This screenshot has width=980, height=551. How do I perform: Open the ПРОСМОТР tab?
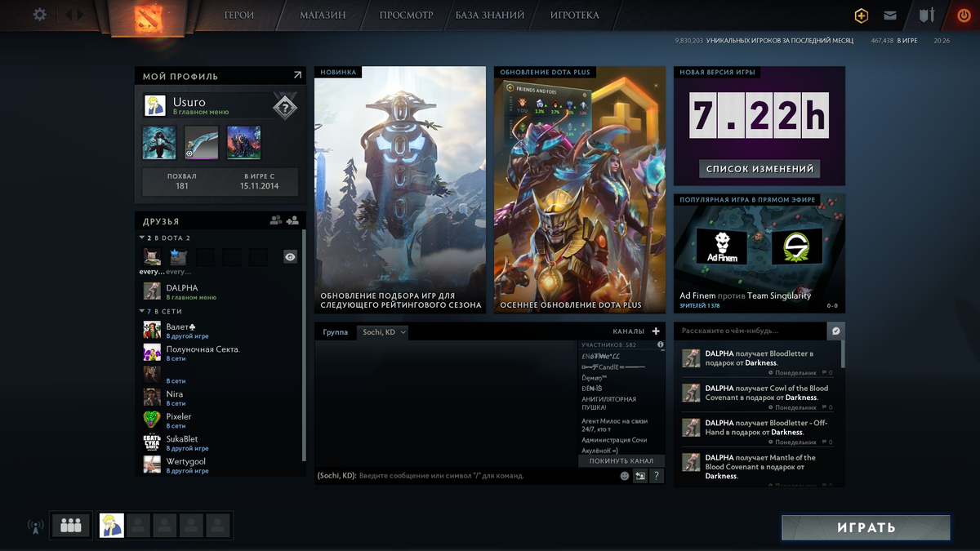[x=406, y=15]
